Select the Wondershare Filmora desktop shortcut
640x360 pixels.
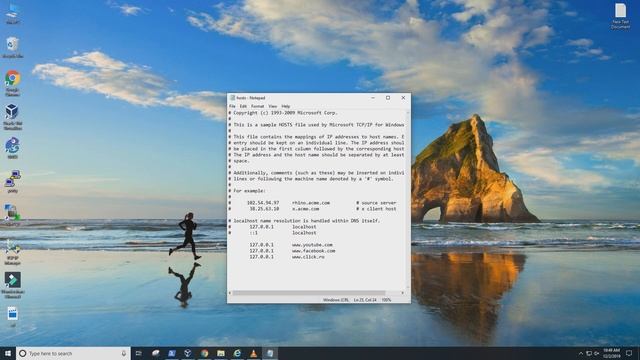13,285
